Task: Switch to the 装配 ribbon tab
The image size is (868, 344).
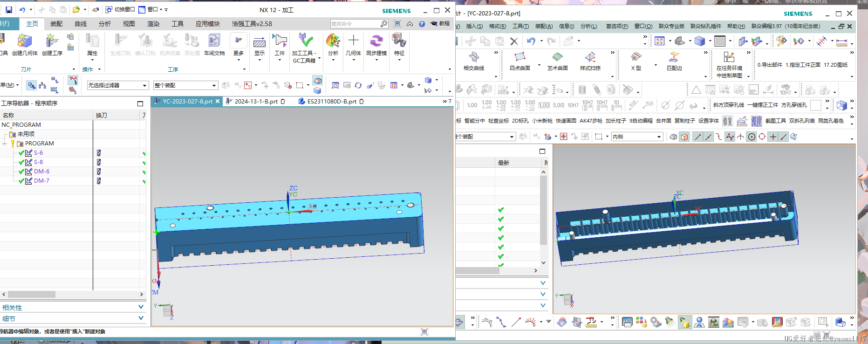Action: point(56,24)
